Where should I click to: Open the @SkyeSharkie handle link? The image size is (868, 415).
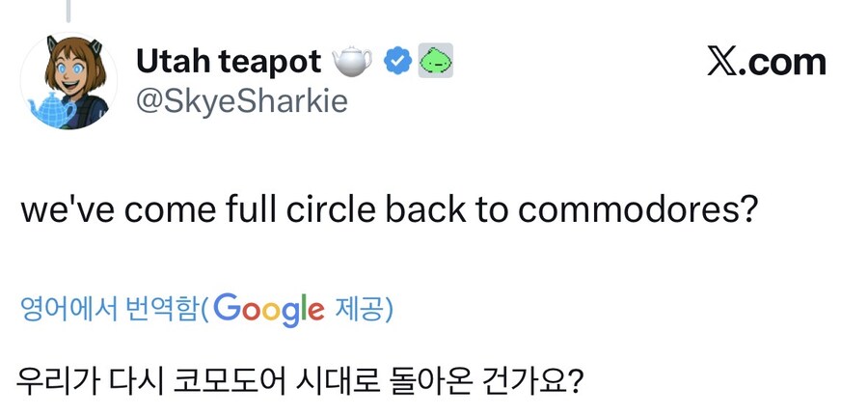241,100
